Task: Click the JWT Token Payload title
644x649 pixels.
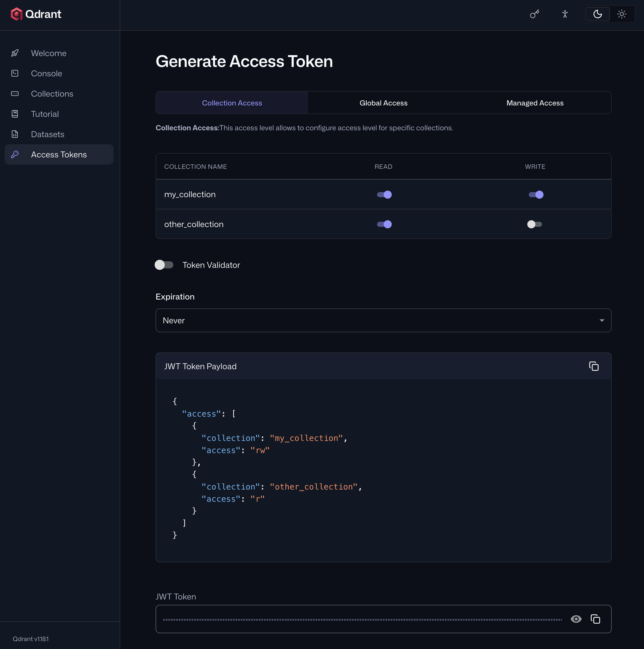Action: 200,366
